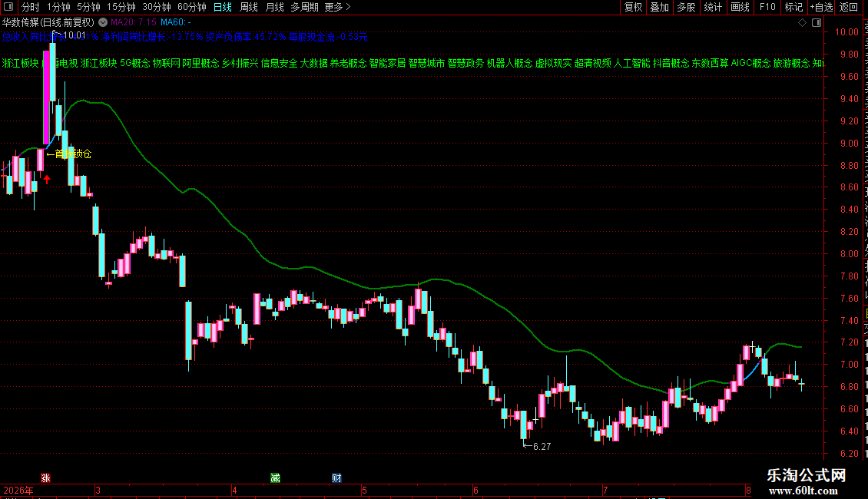Select the 1分钟 period tab
The width and height of the screenshot is (868, 499).
click(58, 7)
